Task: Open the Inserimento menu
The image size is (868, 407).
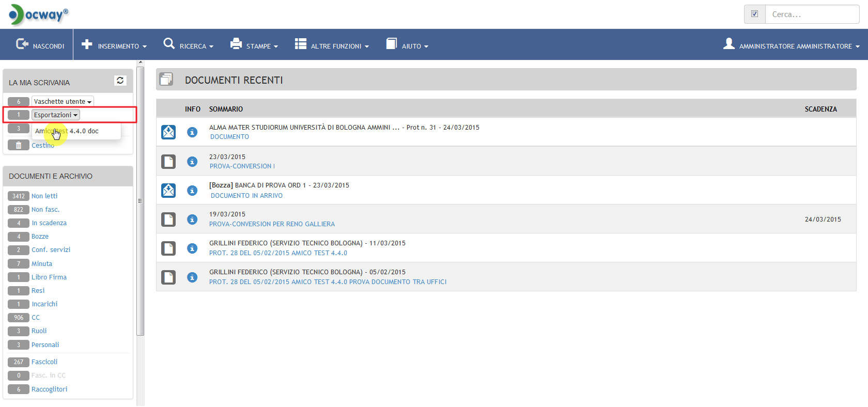Action: (114, 45)
